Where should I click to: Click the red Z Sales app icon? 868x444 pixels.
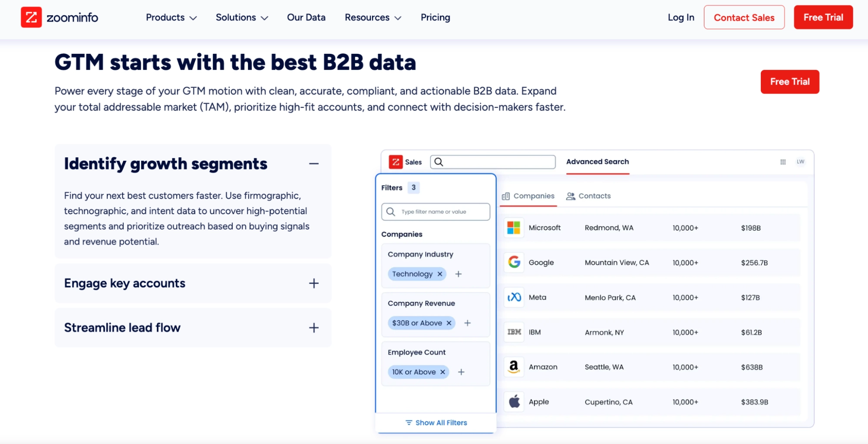point(396,162)
